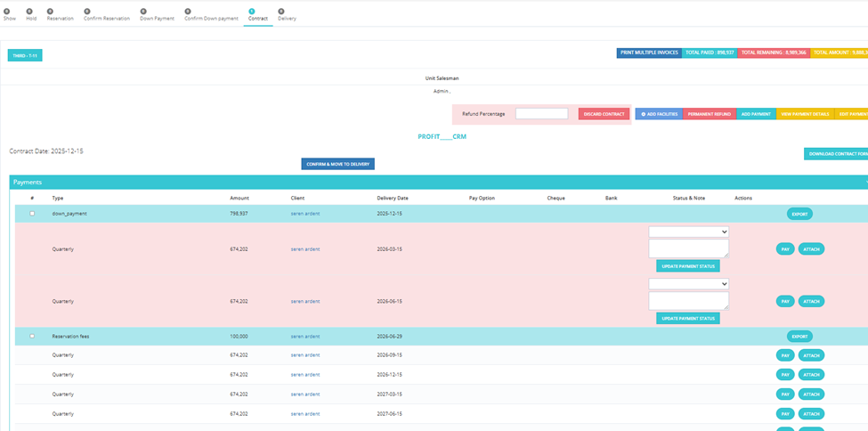
Task: Click Print Multiple Invoices button
Action: click(649, 53)
